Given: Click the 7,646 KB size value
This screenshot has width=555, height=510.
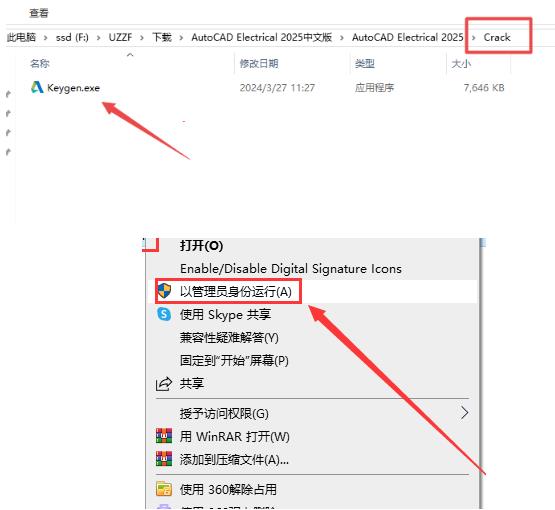Looking at the screenshot, I should tap(484, 88).
